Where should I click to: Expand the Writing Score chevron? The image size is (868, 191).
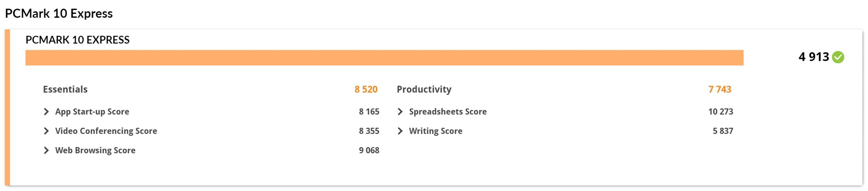tap(400, 131)
